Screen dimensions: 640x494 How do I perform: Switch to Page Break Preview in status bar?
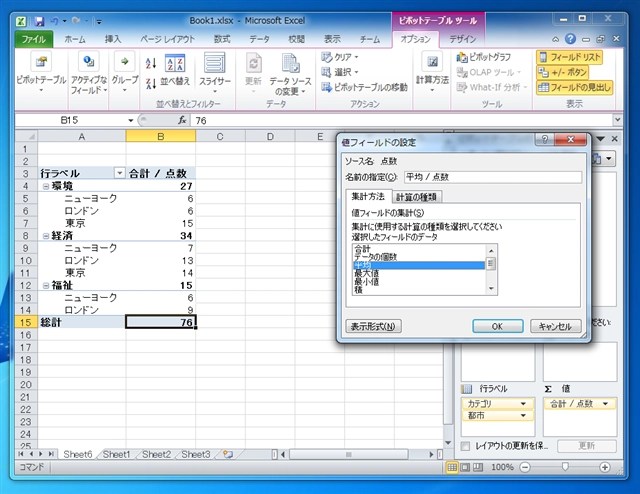coord(478,467)
